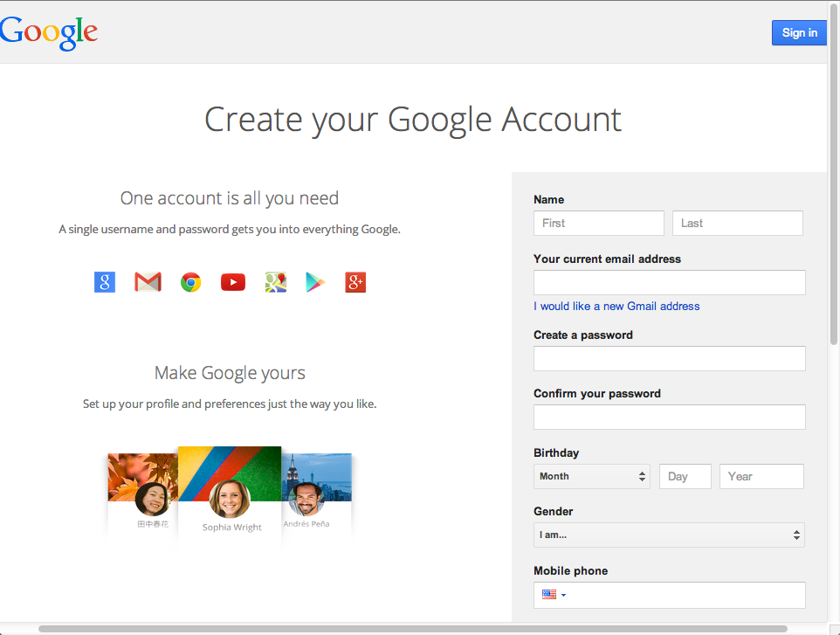Click the current email address field
Viewport: 840px width, 635px height.
[669, 282]
